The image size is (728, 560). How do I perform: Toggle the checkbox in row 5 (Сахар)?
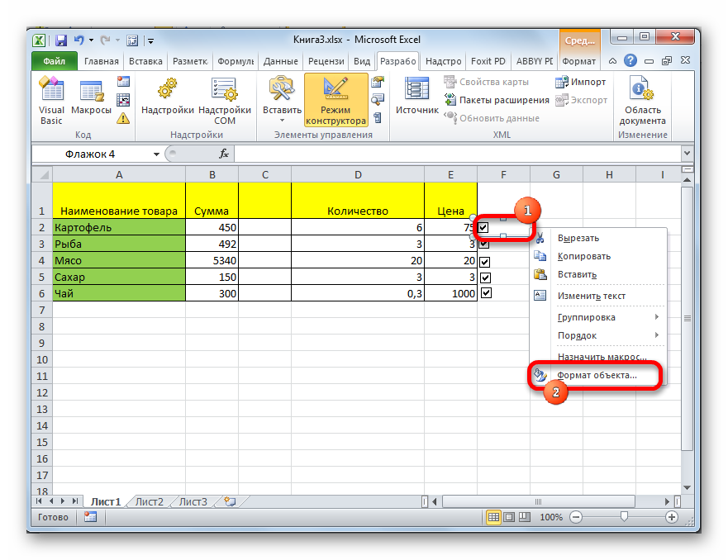point(485,278)
